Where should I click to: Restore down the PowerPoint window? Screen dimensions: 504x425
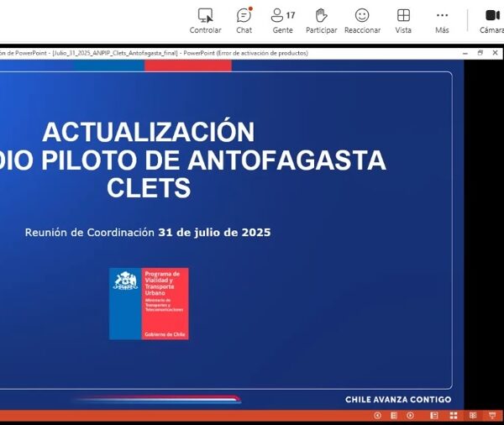click(480, 53)
